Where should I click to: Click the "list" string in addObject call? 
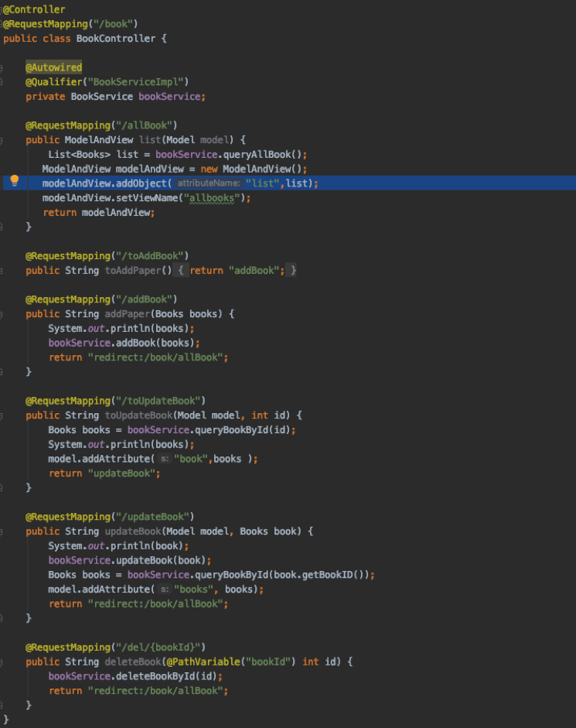pyautogui.click(x=262, y=183)
